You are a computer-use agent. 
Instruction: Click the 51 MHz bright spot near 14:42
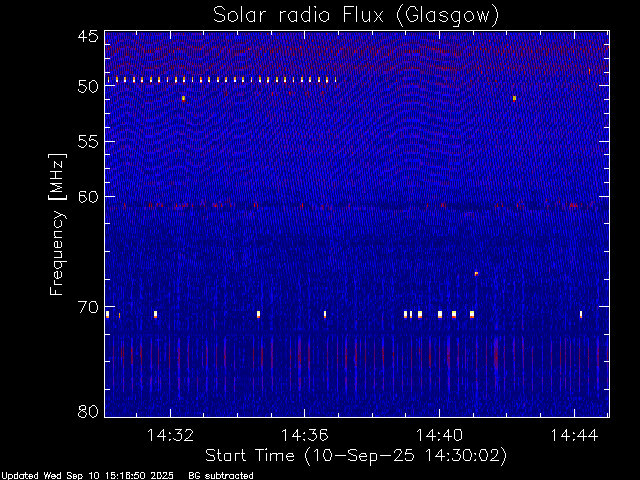click(515, 98)
